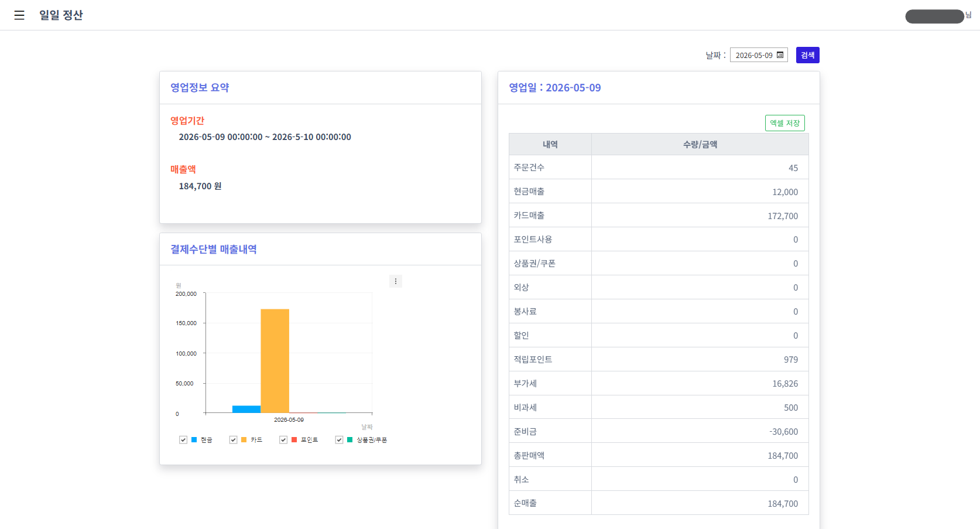
Task: Click the 내역 column header
Action: pyautogui.click(x=550, y=144)
